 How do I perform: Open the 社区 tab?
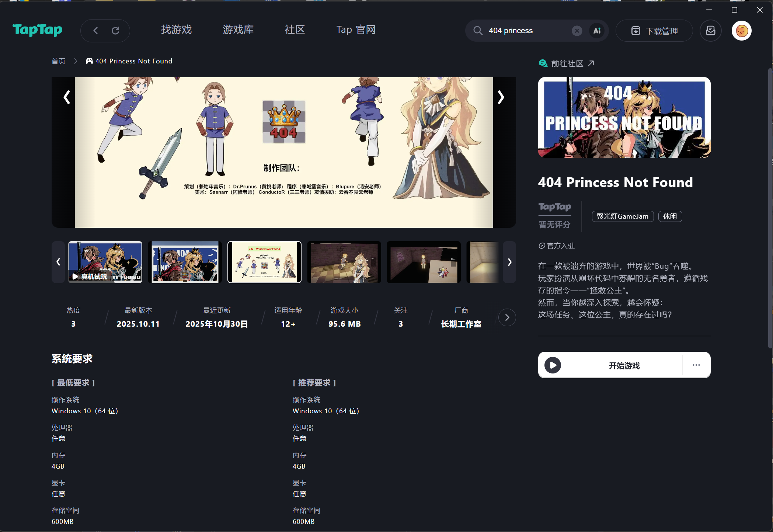295,30
